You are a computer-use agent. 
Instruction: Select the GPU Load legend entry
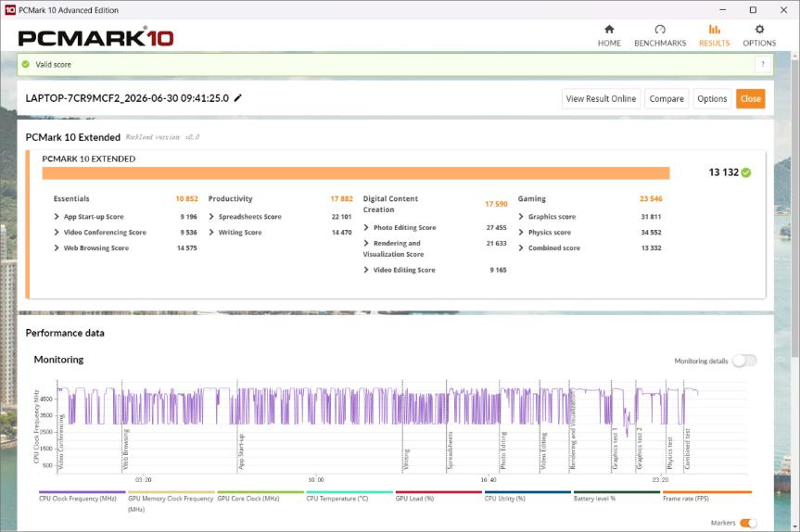[x=414, y=498]
